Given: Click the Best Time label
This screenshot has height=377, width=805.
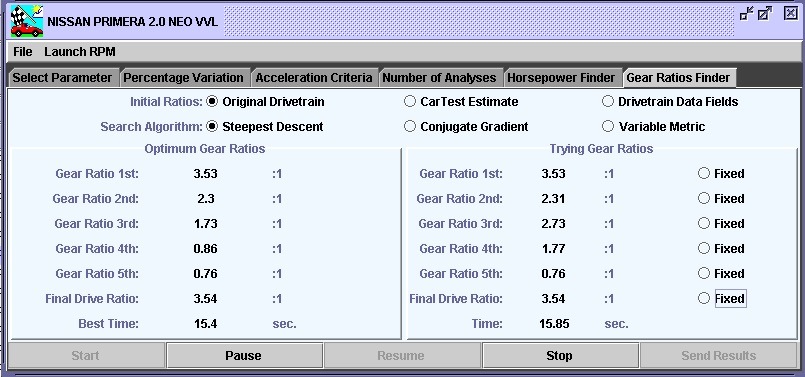Looking at the screenshot, I should (108, 324).
